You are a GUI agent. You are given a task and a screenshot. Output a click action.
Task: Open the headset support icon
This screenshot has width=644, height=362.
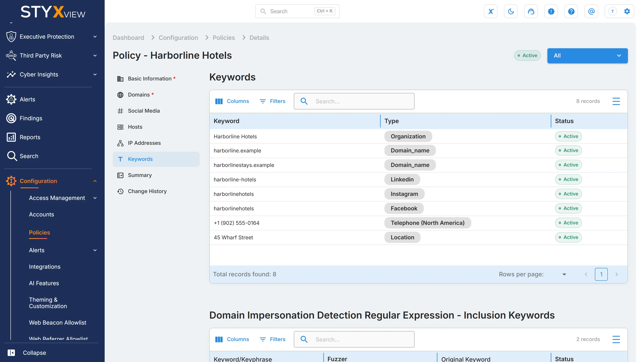pyautogui.click(x=531, y=11)
